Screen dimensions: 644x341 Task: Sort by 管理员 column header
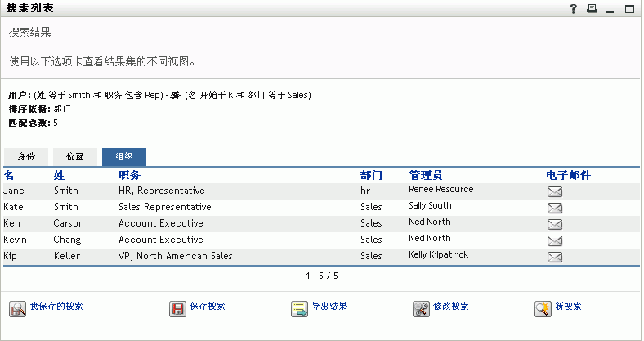click(426, 175)
